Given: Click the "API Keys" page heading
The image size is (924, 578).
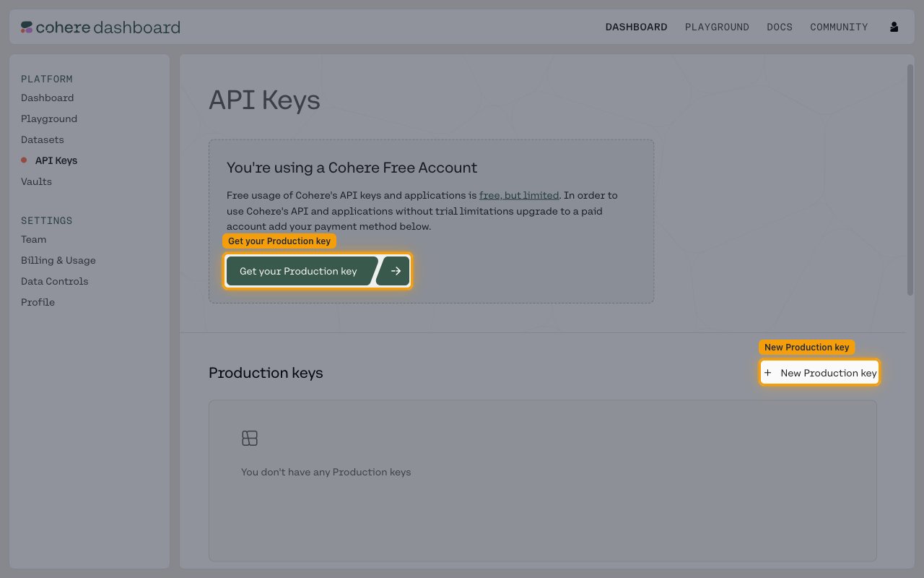Looking at the screenshot, I should 264,100.
